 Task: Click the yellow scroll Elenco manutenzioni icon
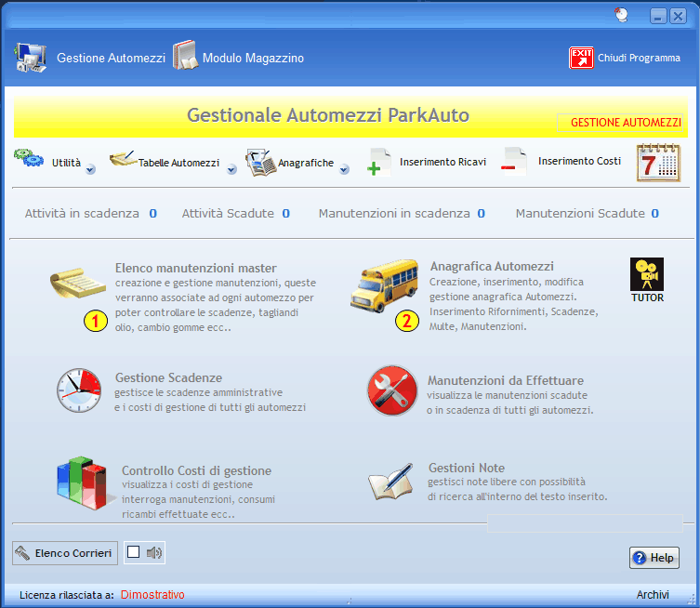pos(78,283)
